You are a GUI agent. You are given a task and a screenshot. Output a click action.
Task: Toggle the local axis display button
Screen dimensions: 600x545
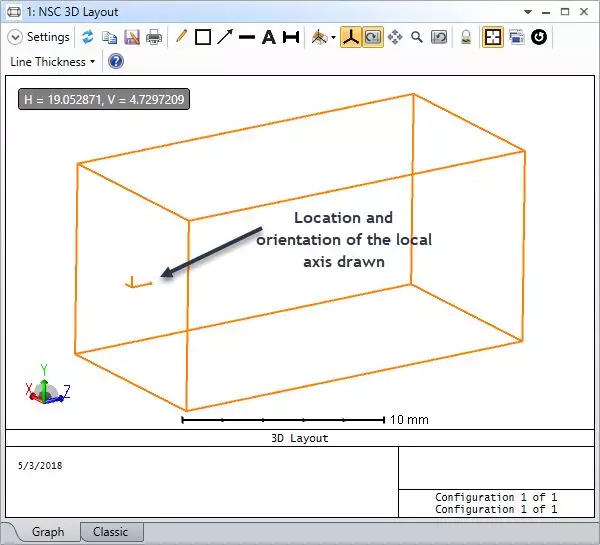point(351,37)
